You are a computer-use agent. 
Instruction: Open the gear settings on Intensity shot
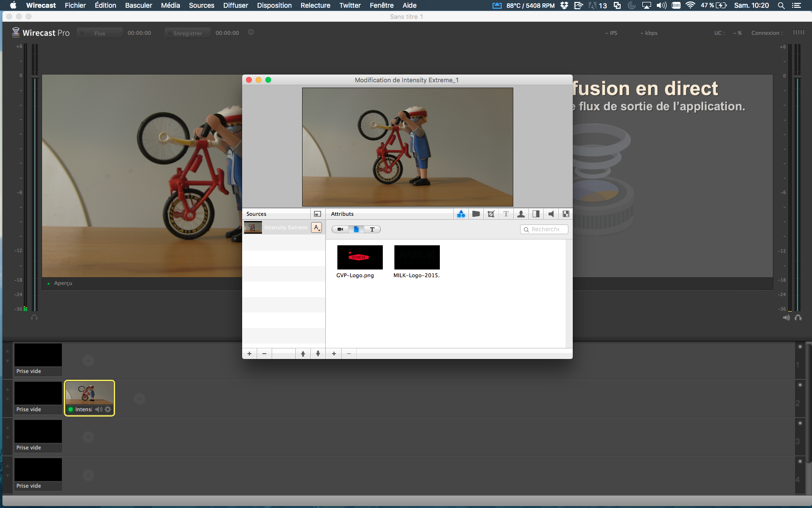coord(108,409)
